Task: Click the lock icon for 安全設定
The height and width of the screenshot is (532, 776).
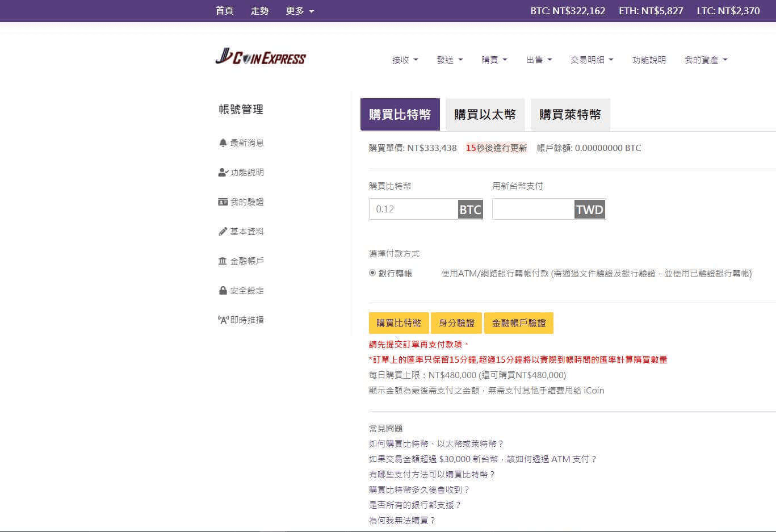Action: point(223,291)
